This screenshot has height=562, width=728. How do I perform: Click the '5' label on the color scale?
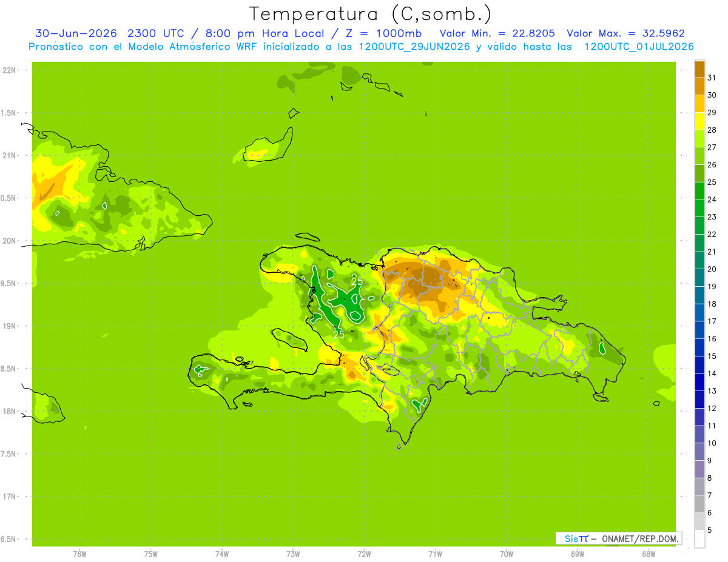(710, 530)
